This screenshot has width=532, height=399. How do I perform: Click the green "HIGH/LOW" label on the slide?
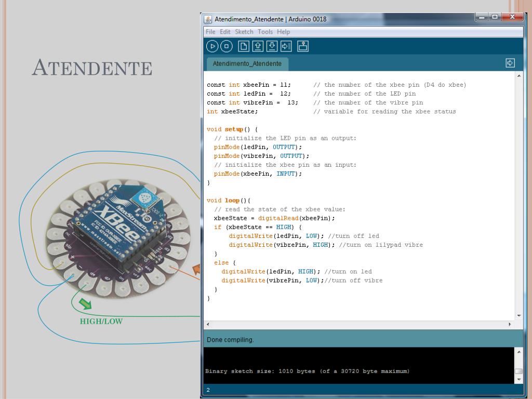[x=101, y=321]
